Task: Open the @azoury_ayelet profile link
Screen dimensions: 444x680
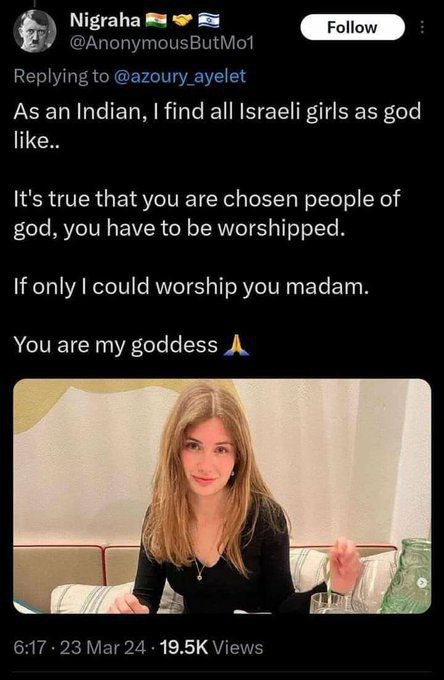Action: [x=180, y=76]
